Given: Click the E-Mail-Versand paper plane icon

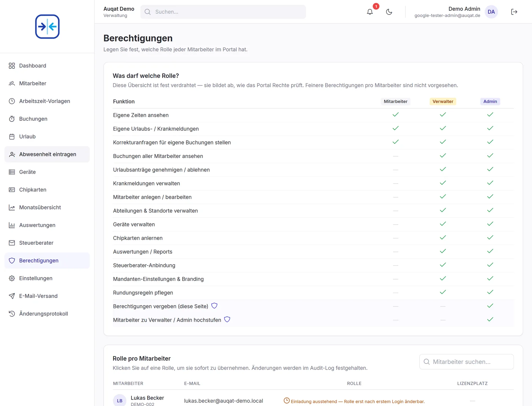Looking at the screenshot, I should click(12, 296).
